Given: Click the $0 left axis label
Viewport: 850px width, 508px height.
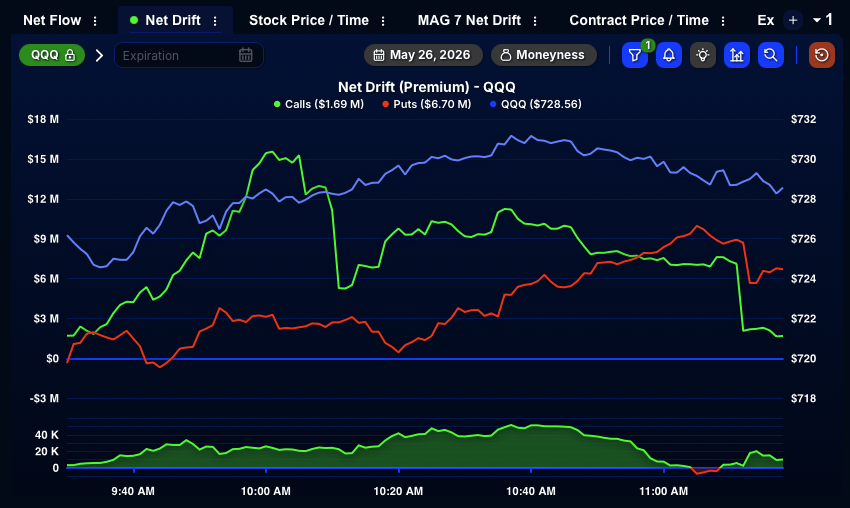Looking at the screenshot, I should tap(53, 358).
